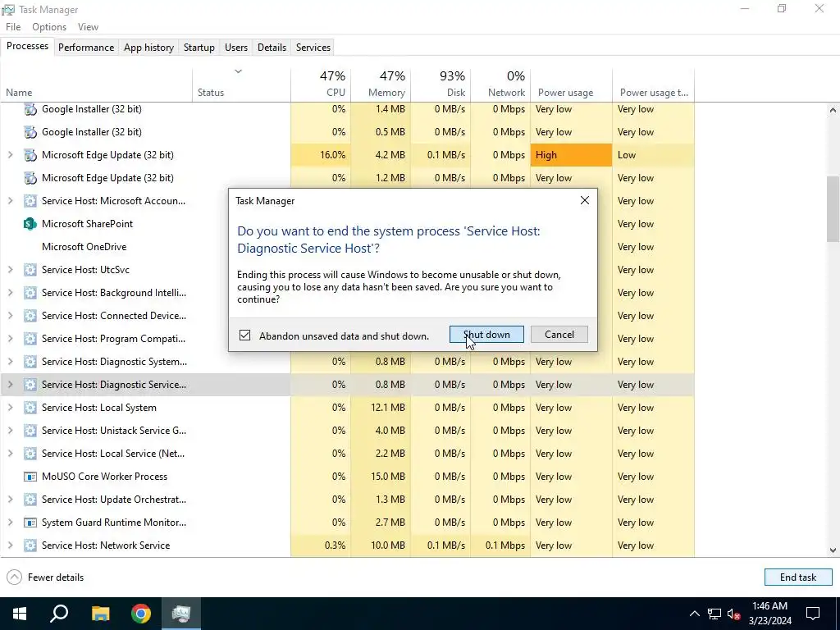Click the scrollbar down arrow
The width and height of the screenshot is (840, 630).
coord(833,550)
